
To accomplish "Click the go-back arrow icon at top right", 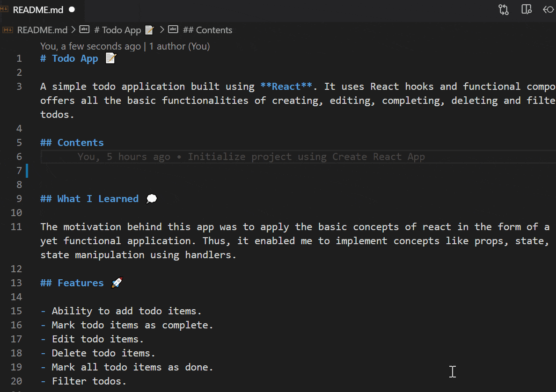I will click(x=548, y=10).
